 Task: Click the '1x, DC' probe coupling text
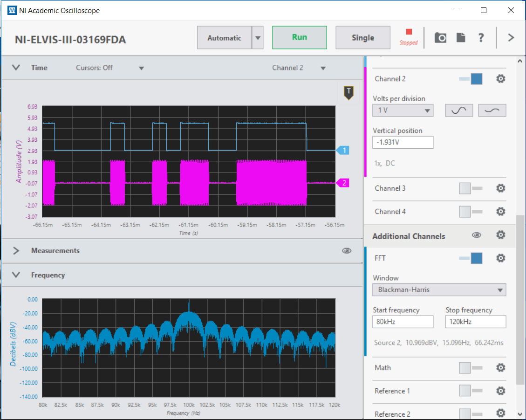(384, 164)
